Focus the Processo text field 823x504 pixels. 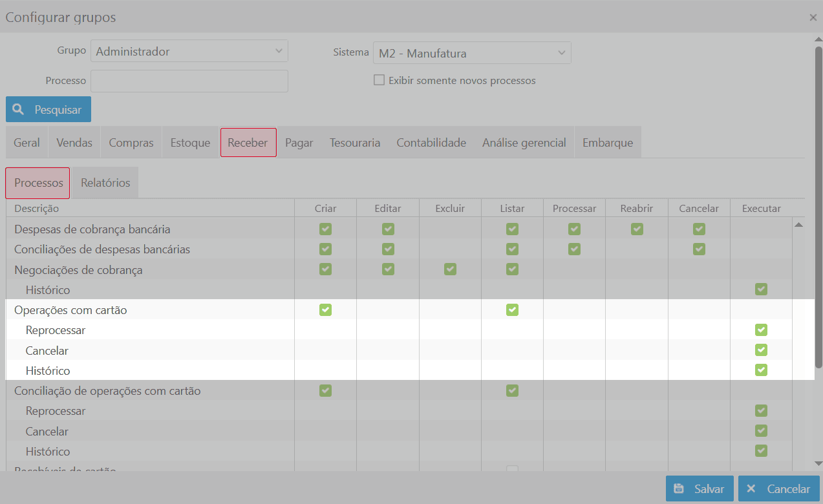pyautogui.click(x=189, y=81)
